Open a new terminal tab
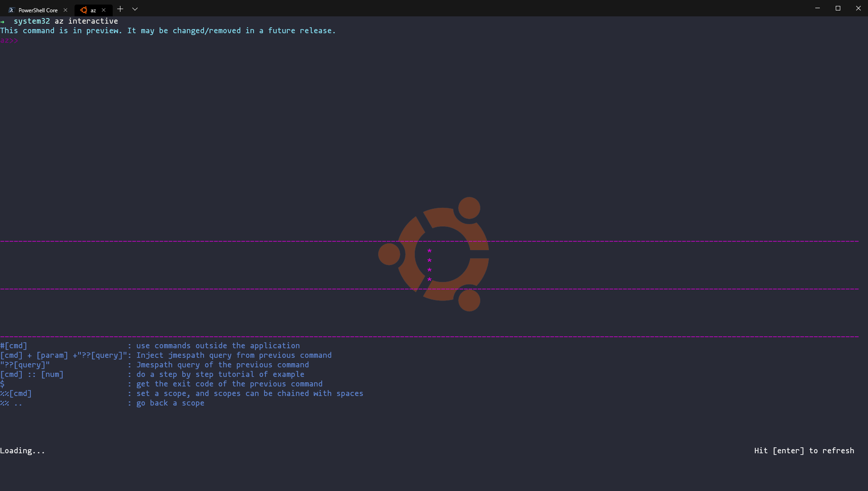Image resolution: width=868 pixels, height=491 pixels. [x=120, y=9]
